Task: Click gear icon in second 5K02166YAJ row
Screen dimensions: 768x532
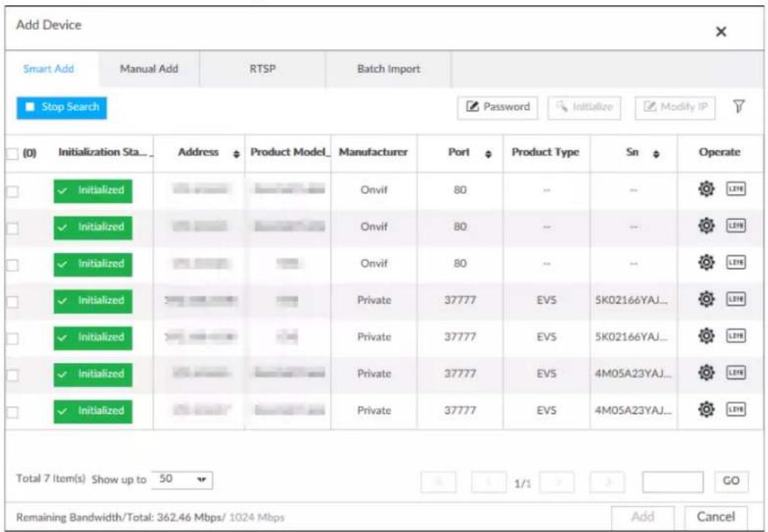Action: click(706, 336)
